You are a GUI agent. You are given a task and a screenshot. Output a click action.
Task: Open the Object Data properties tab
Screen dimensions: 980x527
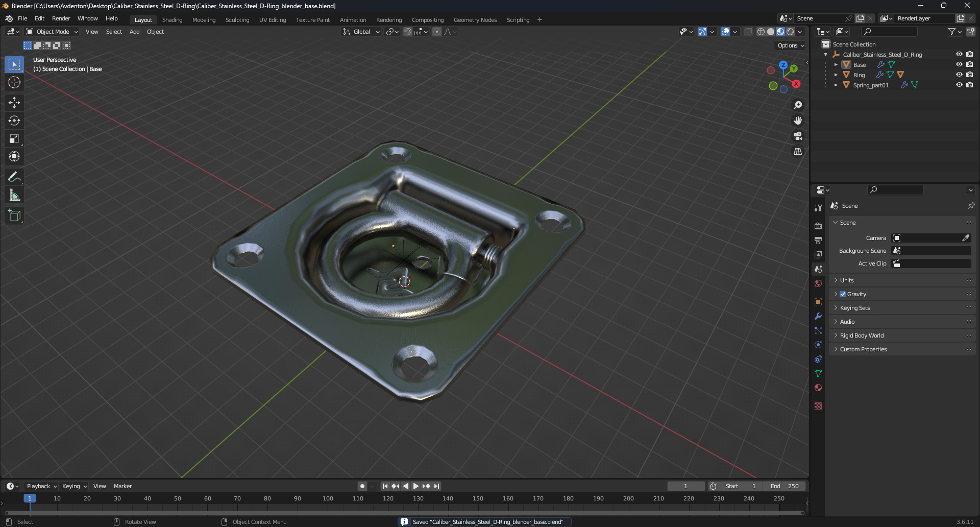(x=818, y=373)
